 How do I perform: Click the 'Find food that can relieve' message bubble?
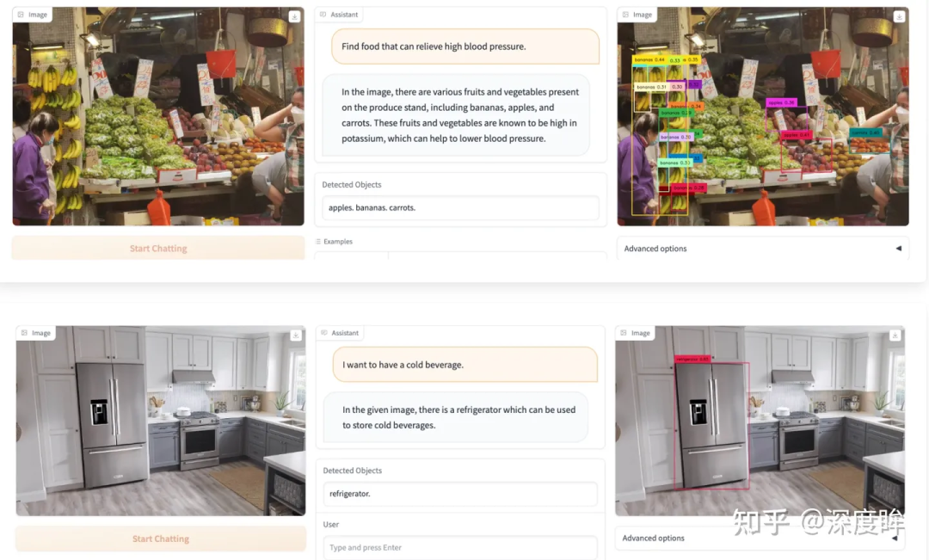(465, 46)
